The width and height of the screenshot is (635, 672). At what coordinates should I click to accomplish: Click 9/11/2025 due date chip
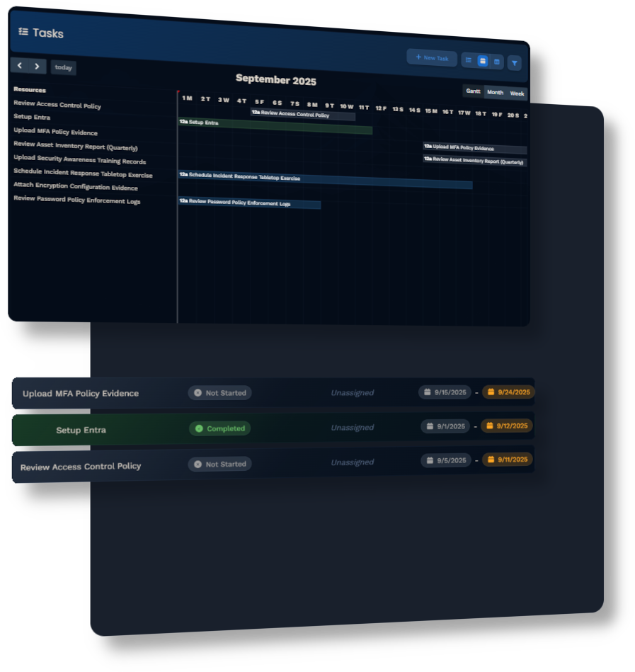tap(508, 460)
